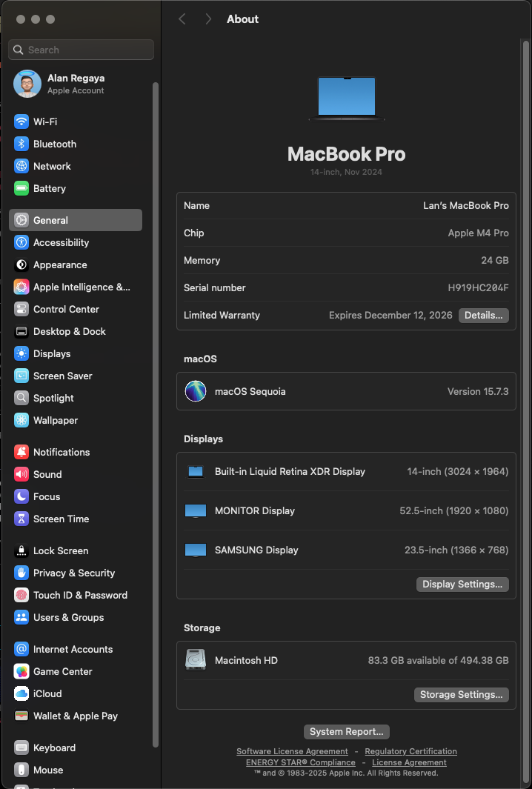Open Screen Time hourglass icon
This screenshot has width=532, height=789.
click(21, 519)
